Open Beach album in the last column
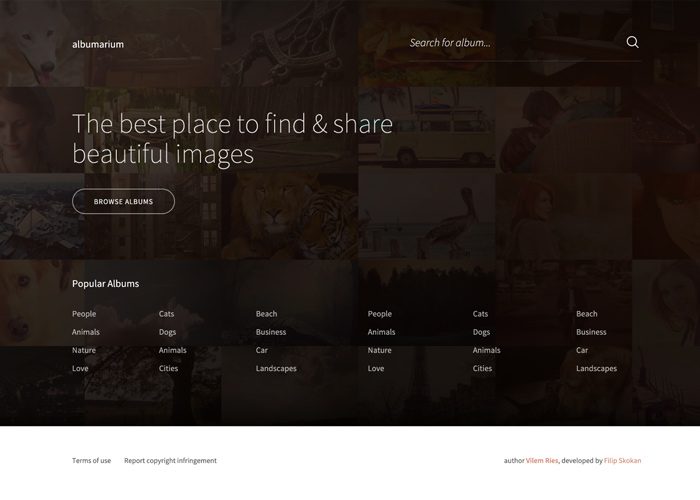Viewport: 700px width, 500px height. click(587, 314)
